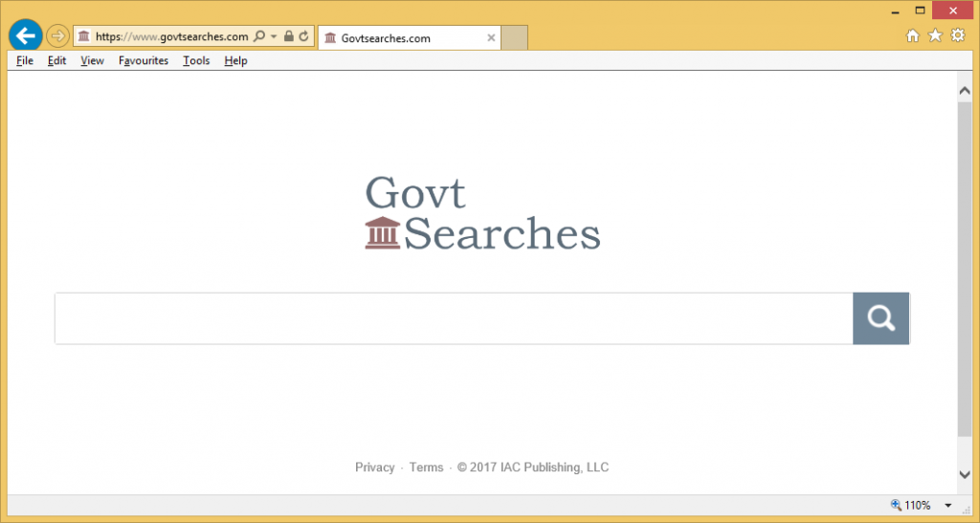Open the Terms link
This screenshot has height=523, width=980.
pos(426,467)
